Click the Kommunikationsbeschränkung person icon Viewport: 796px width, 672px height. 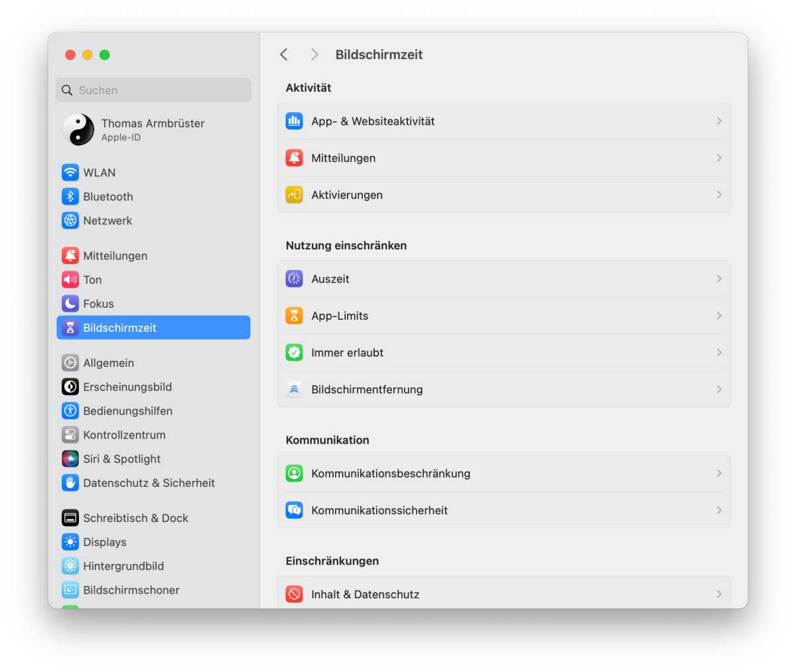point(294,474)
